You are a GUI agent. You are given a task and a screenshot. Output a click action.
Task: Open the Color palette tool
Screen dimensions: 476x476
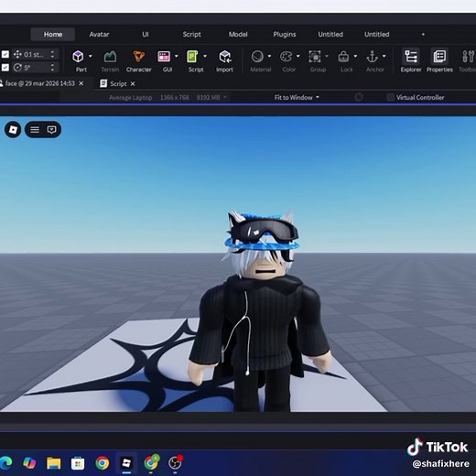point(286,57)
